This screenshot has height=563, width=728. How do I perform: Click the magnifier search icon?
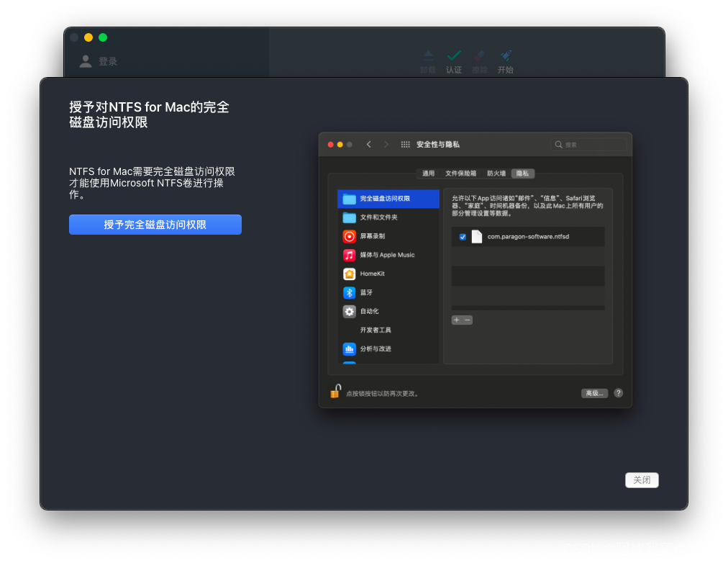(558, 145)
